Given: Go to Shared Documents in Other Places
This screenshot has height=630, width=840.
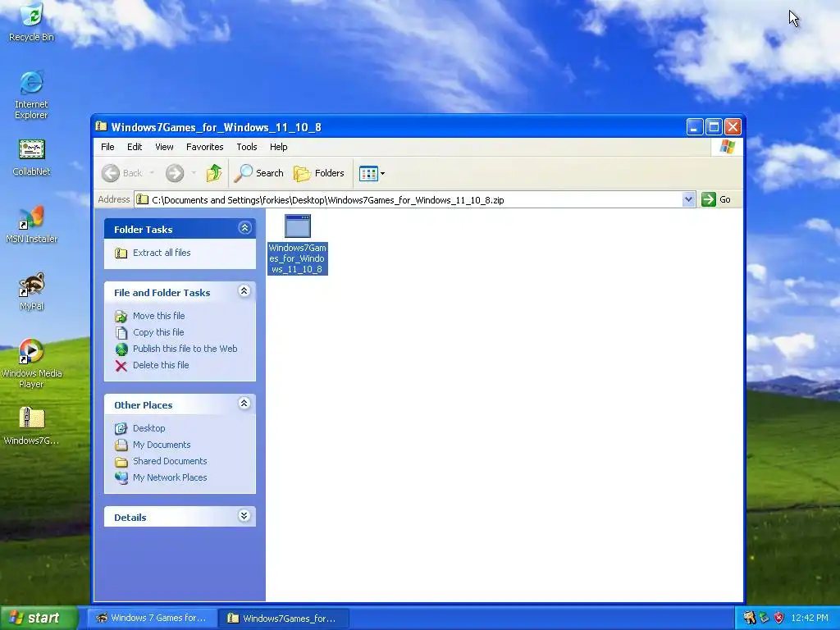Looking at the screenshot, I should tap(170, 461).
